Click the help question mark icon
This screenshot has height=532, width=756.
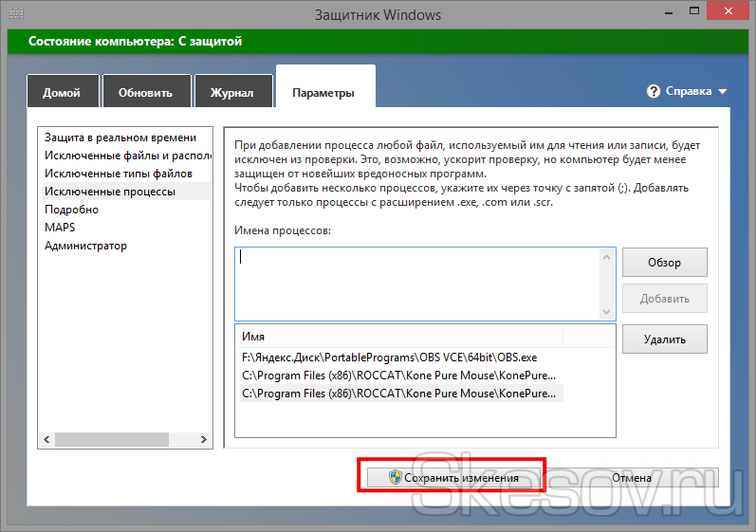click(x=653, y=92)
